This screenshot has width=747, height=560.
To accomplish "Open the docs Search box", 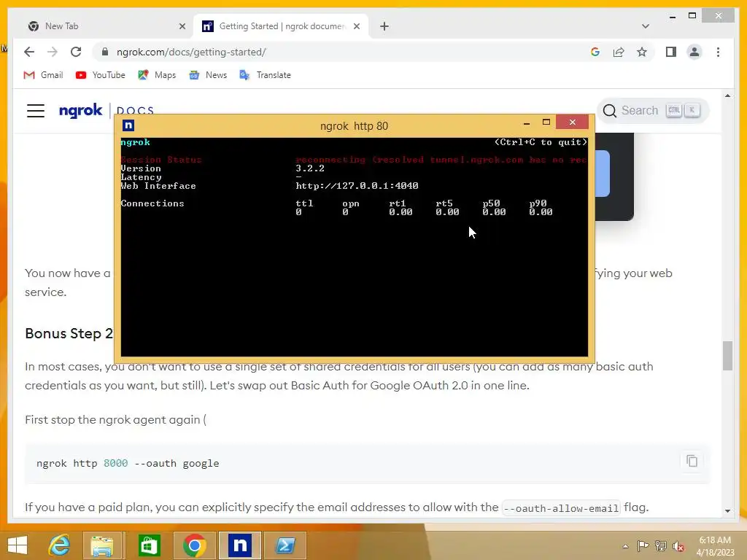I will point(653,111).
